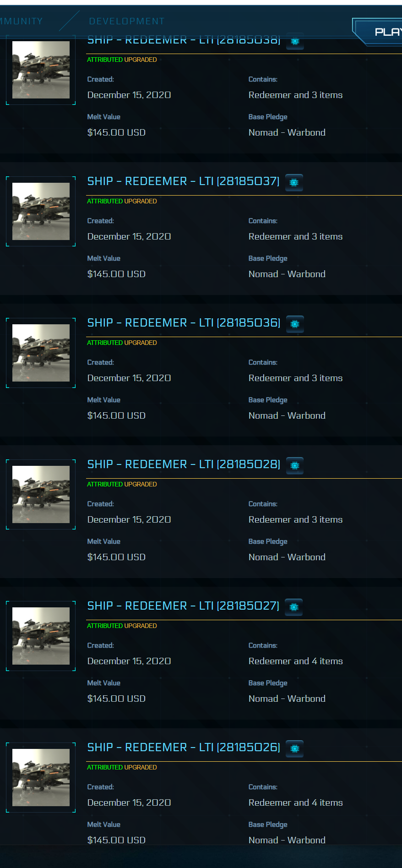Open the Development navigation menu

(x=127, y=21)
